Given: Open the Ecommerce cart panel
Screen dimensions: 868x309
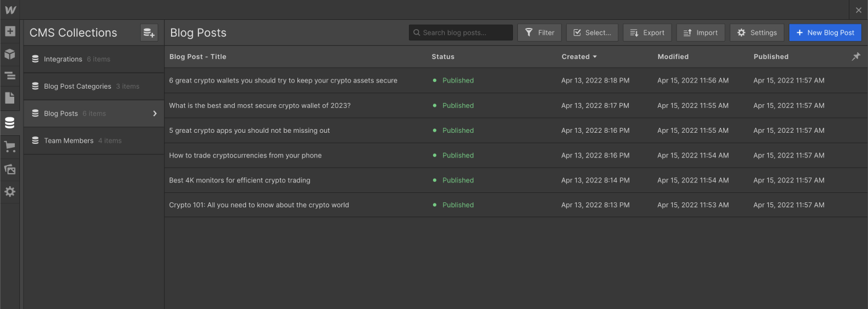Looking at the screenshot, I should [x=10, y=146].
